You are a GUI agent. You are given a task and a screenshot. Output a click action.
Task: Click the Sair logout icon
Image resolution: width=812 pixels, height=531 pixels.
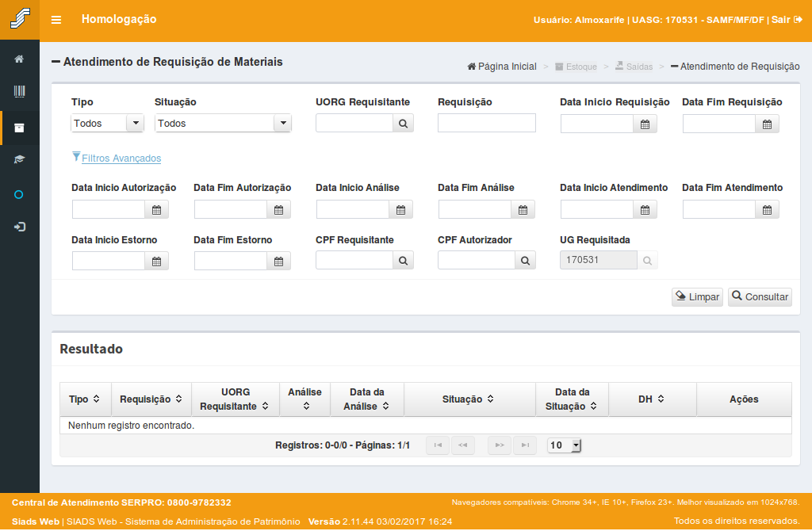click(798, 20)
